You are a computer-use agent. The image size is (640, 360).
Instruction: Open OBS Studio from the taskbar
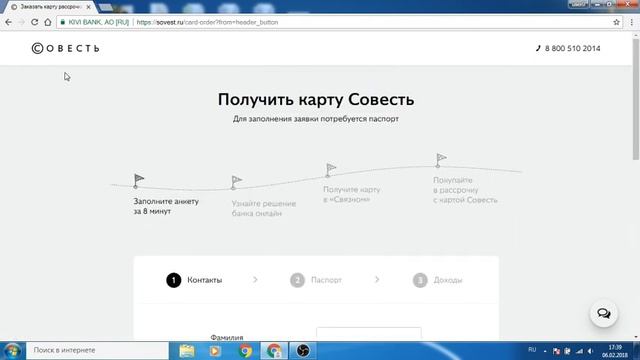(x=303, y=351)
